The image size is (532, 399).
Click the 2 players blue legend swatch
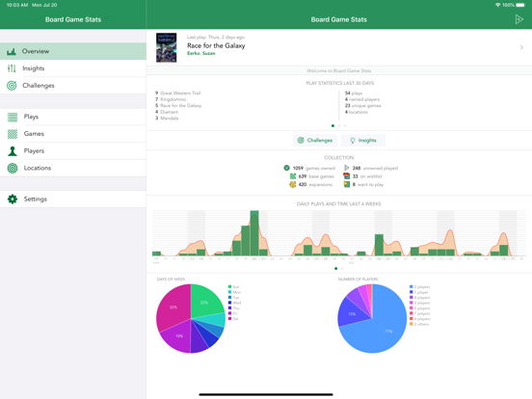point(412,287)
